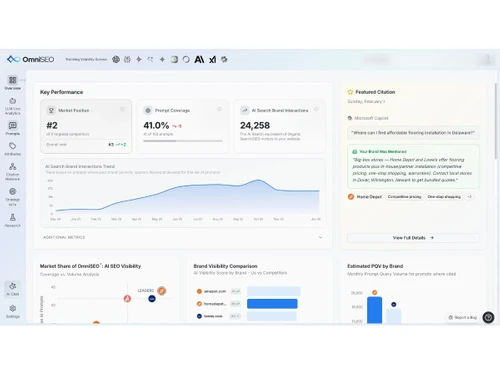The image size is (500, 375).
Task: Open the Overview sidebar section
Action: [x=13, y=83]
